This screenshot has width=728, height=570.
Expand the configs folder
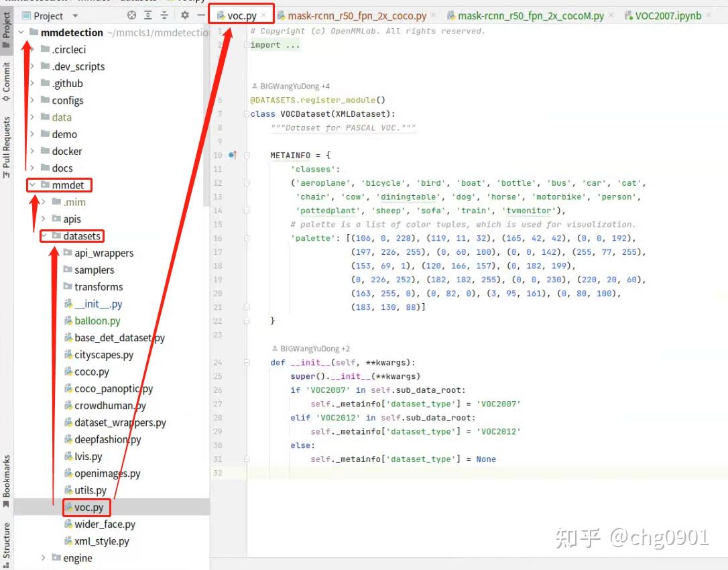click(31, 100)
